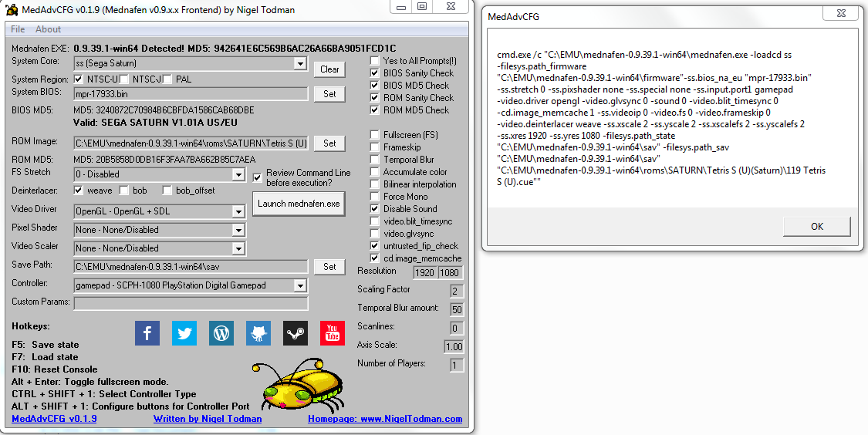This screenshot has height=435, width=868.
Task: Click the MedAdvCFG title bar app icon
Action: click(x=12, y=9)
